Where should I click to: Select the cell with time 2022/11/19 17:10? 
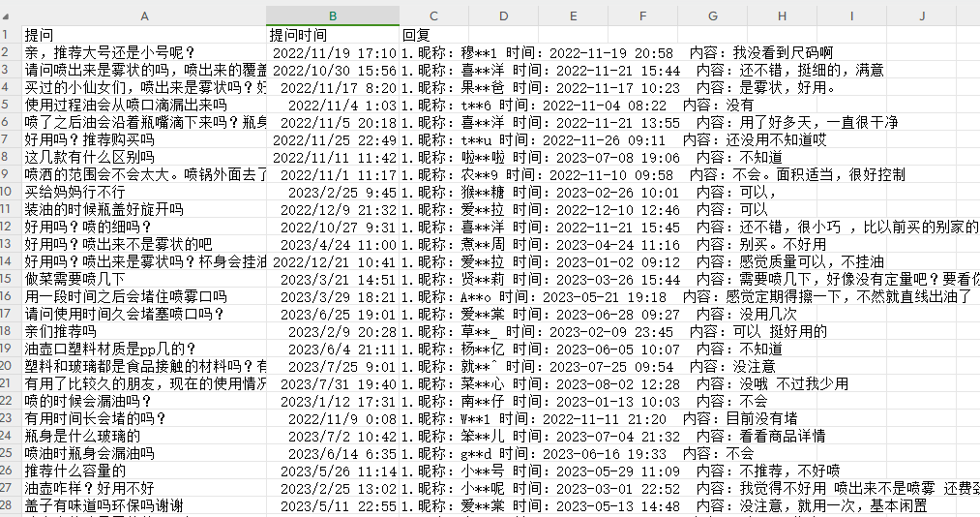333,52
